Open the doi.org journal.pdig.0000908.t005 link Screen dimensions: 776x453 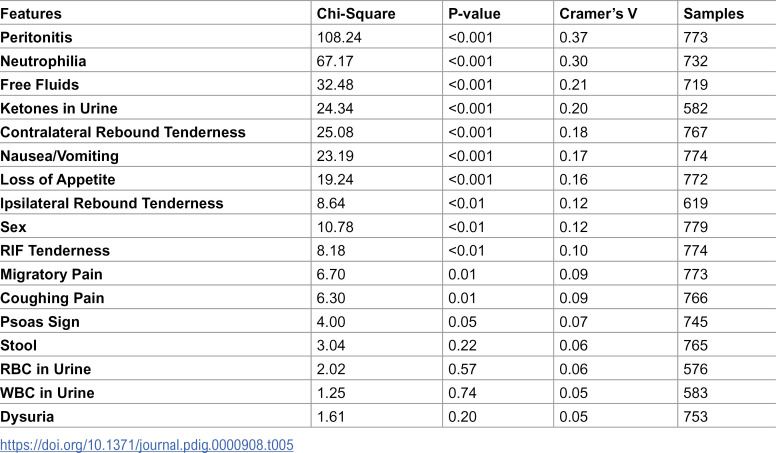click(x=146, y=445)
